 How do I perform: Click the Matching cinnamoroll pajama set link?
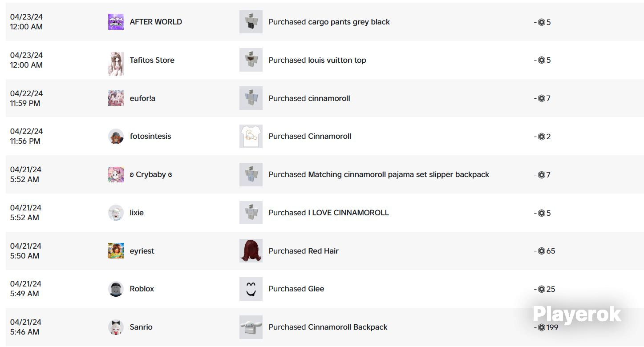coord(398,174)
